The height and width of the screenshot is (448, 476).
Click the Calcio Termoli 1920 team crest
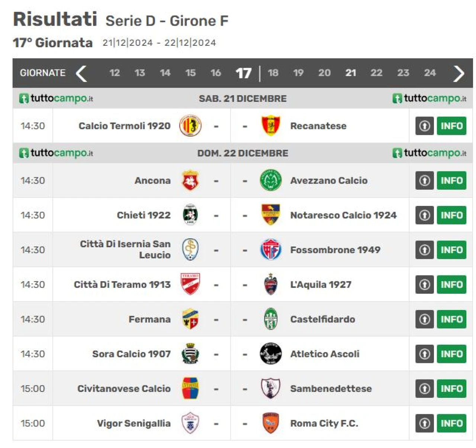(190, 126)
